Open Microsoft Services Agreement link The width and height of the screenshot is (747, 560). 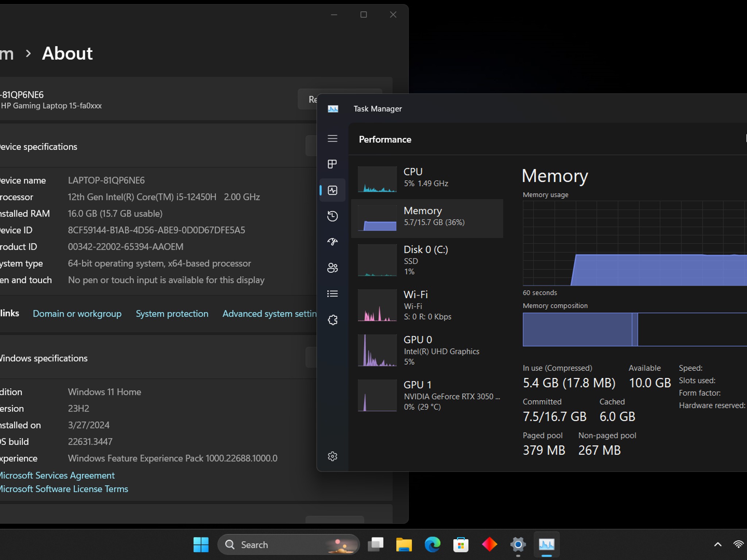click(x=57, y=475)
